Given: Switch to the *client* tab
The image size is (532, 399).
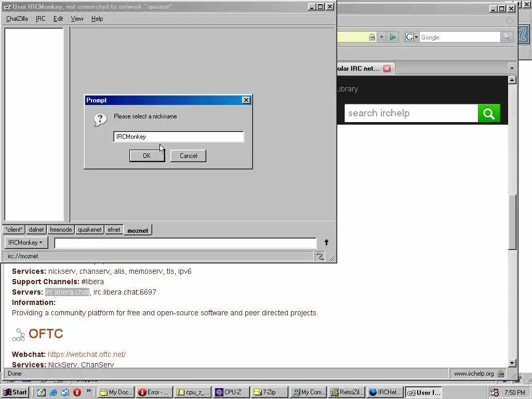Looking at the screenshot, I should point(14,230).
